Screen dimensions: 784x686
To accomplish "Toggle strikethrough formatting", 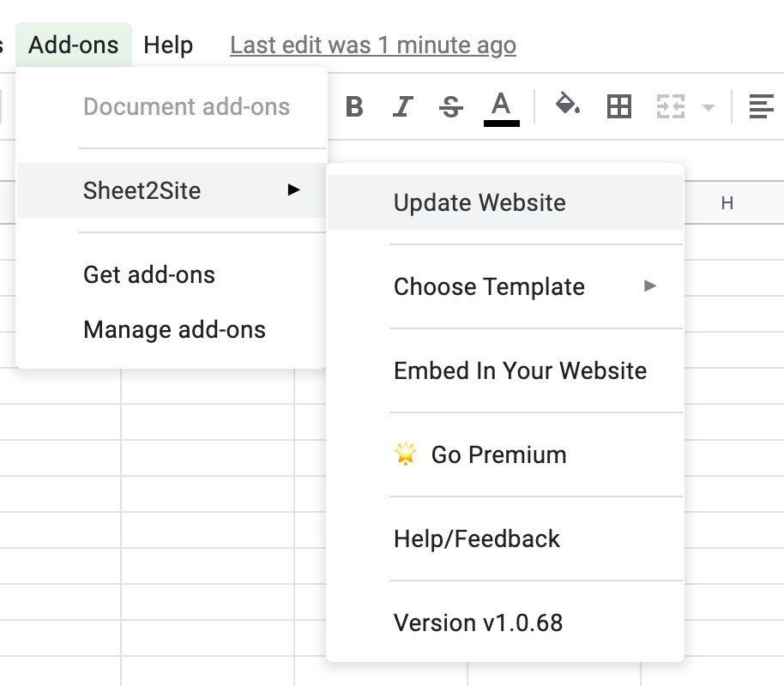I will tap(450, 107).
